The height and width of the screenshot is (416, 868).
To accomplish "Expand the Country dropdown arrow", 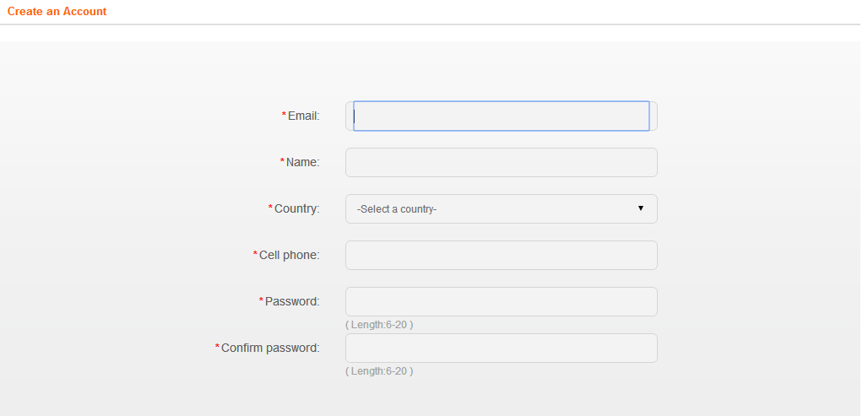I will click(x=641, y=208).
